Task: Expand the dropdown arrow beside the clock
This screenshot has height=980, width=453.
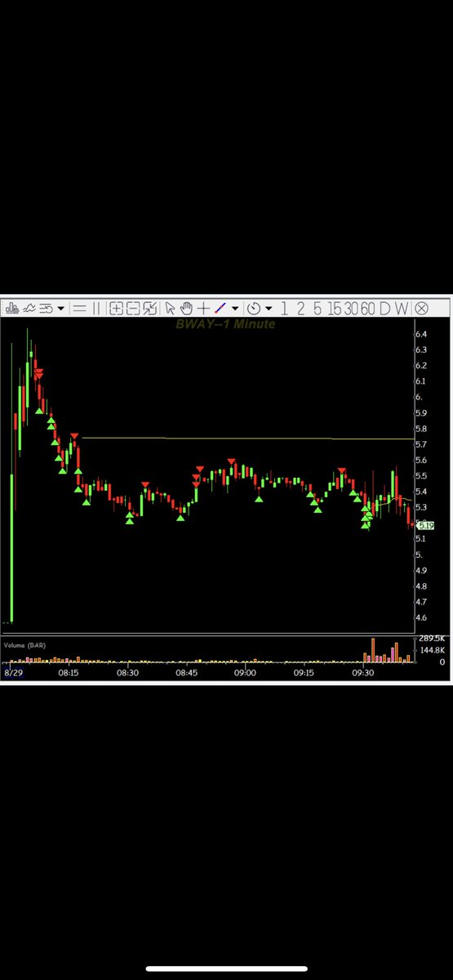Action: click(x=269, y=309)
